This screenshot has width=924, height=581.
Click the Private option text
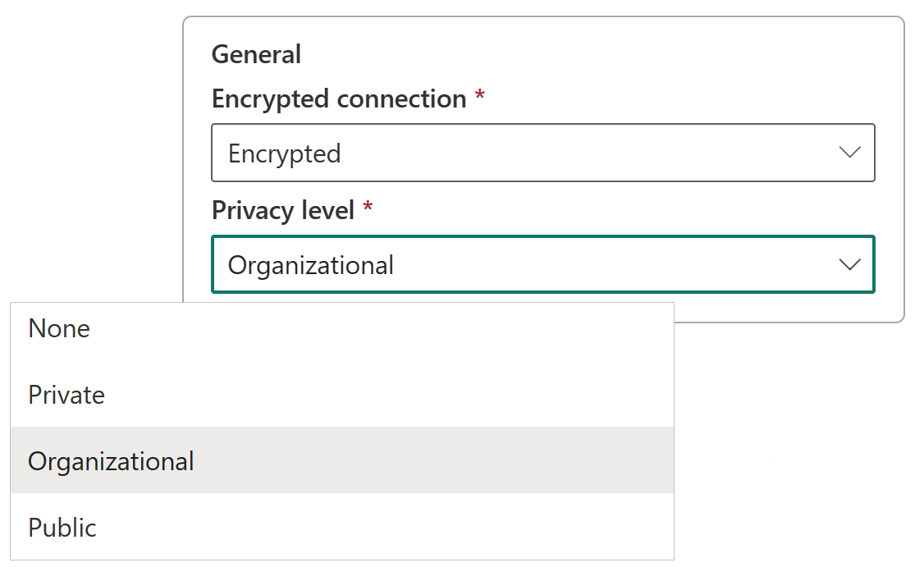(x=66, y=395)
